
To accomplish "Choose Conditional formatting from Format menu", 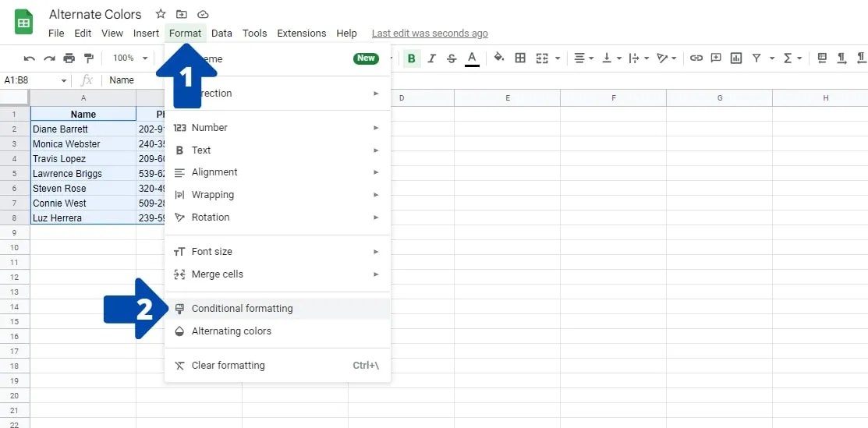I will (x=278, y=309).
